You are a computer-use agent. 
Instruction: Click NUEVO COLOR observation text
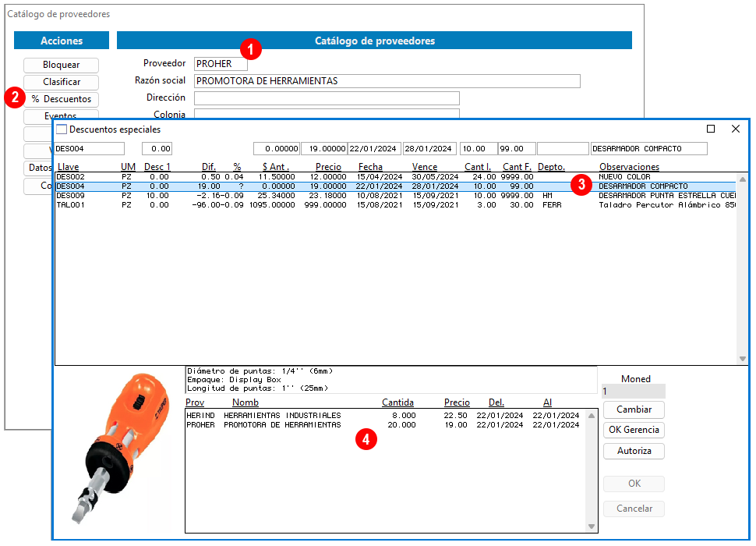[x=624, y=177]
